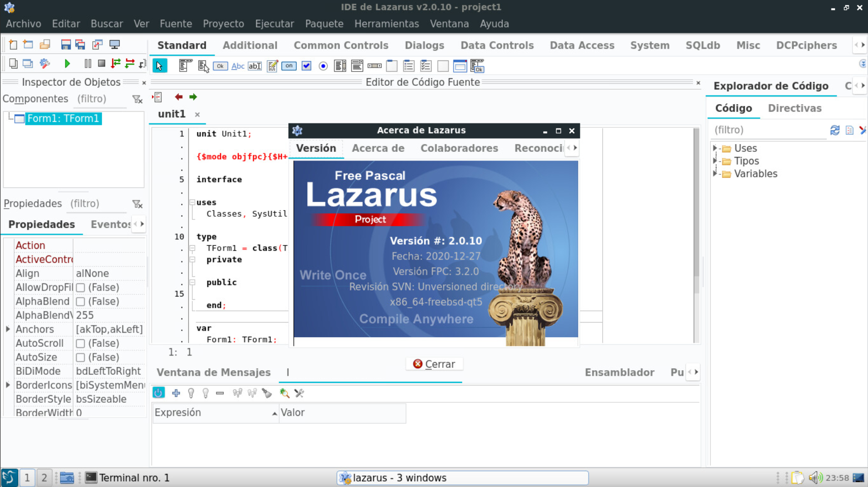Click the Step Into icon

pyautogui.click(x=116, y=63)
